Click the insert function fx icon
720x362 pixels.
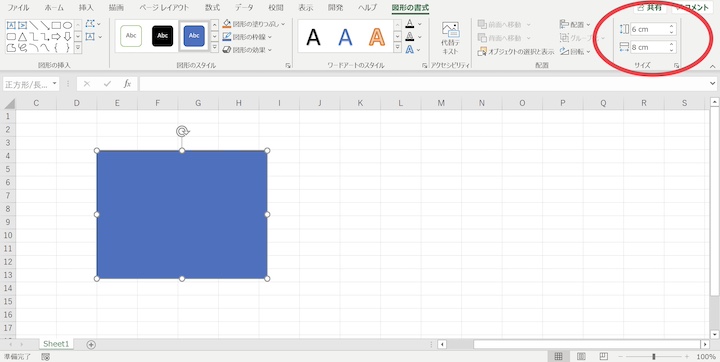[127, 84]
